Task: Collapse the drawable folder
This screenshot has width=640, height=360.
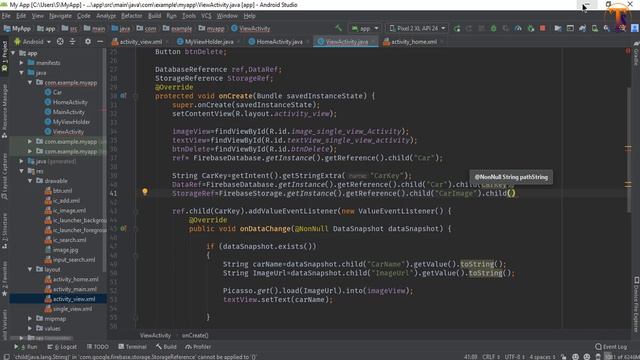Action: tap(30, 180)
